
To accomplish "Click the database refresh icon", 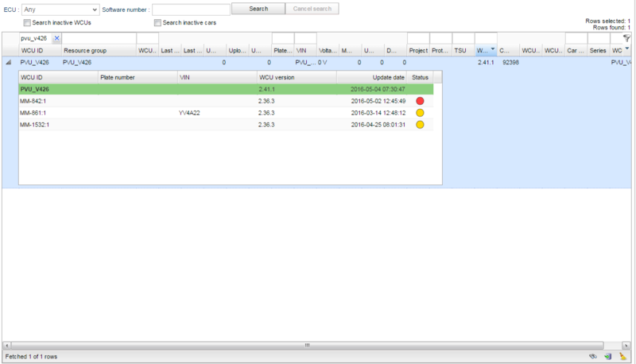I will click(608, 356).
